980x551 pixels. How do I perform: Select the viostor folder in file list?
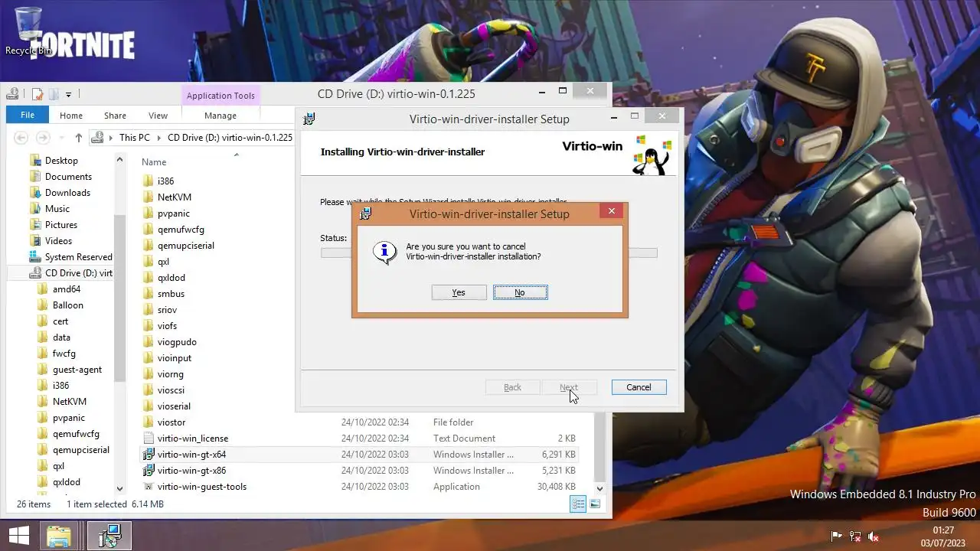click(171, 422)
